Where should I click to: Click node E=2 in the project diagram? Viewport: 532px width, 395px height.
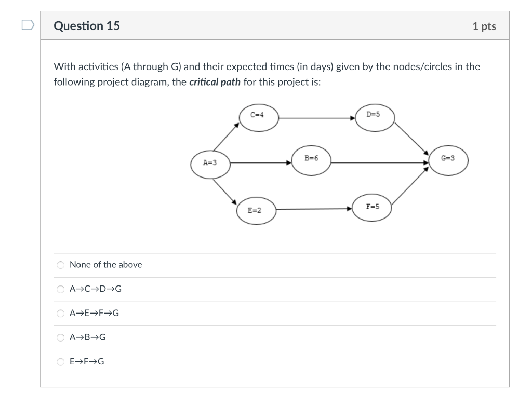tap(256, 211)
